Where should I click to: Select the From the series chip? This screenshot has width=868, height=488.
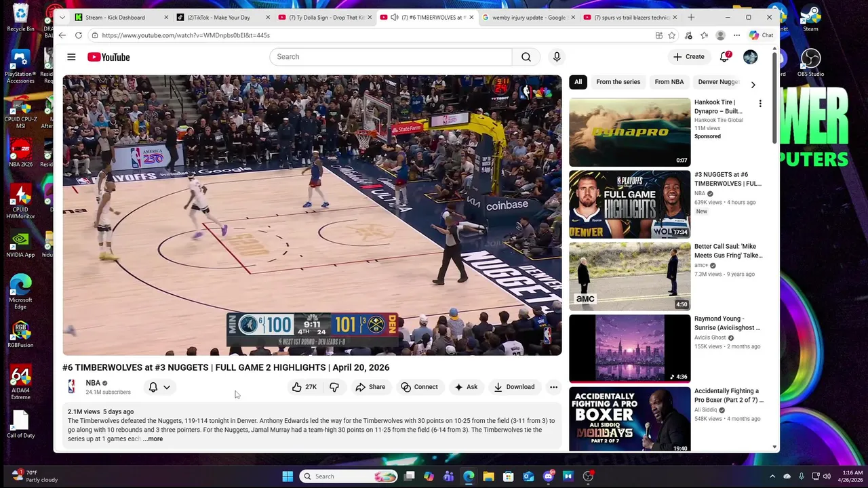click(618, 82)
